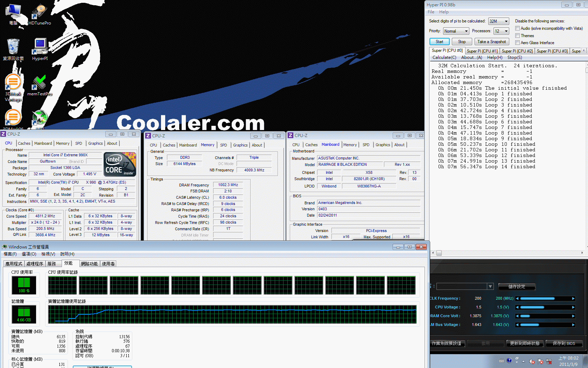Toggle the Themes checkbox in Hyper PI

click(x=517, y=36)
